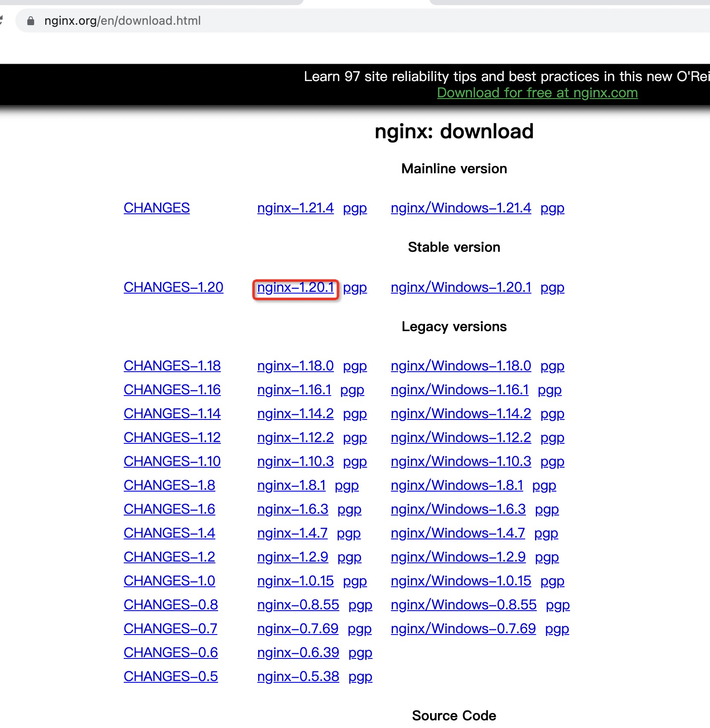Image resolution: width=710 pixels, height=728 pixels.
Task: Open pgp signature for nginx/Windows-1.20.1
Action: click(553, 287)
